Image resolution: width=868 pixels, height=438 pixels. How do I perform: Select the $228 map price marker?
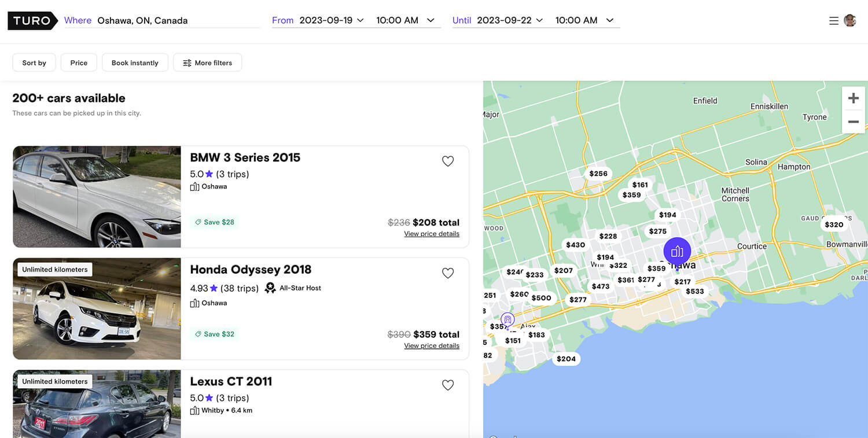coord(608,236)
